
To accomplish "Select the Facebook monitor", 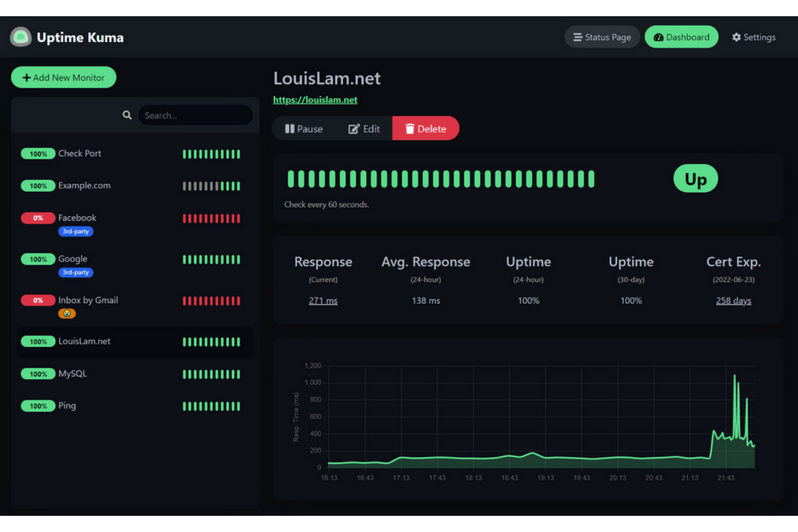I will (x=77, y=218).
